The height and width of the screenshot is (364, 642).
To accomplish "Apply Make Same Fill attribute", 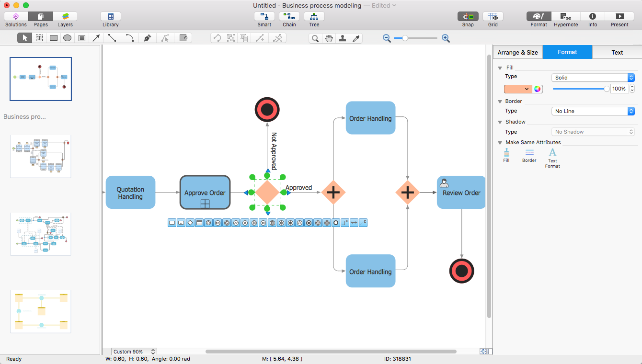I will (x=506, y=155).
